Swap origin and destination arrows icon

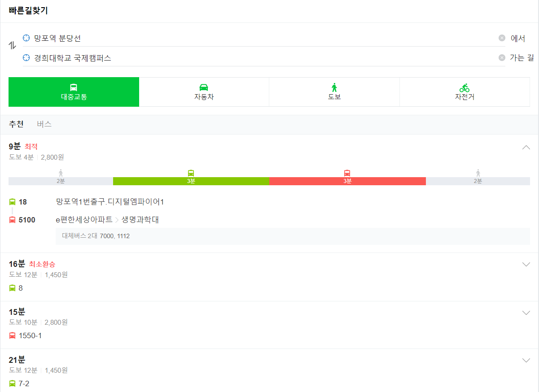click(13, 45)
